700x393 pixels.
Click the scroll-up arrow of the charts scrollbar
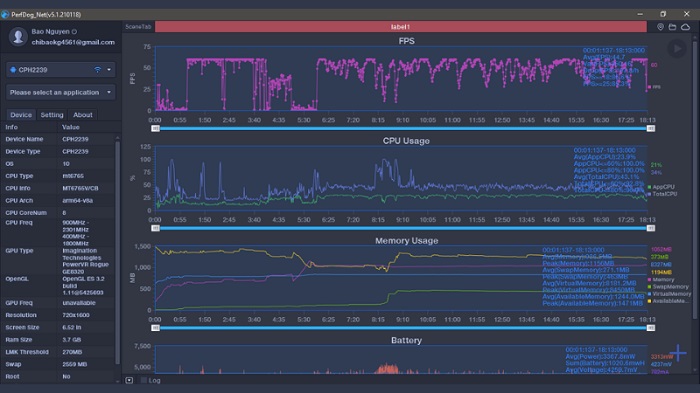click(695, 38)
